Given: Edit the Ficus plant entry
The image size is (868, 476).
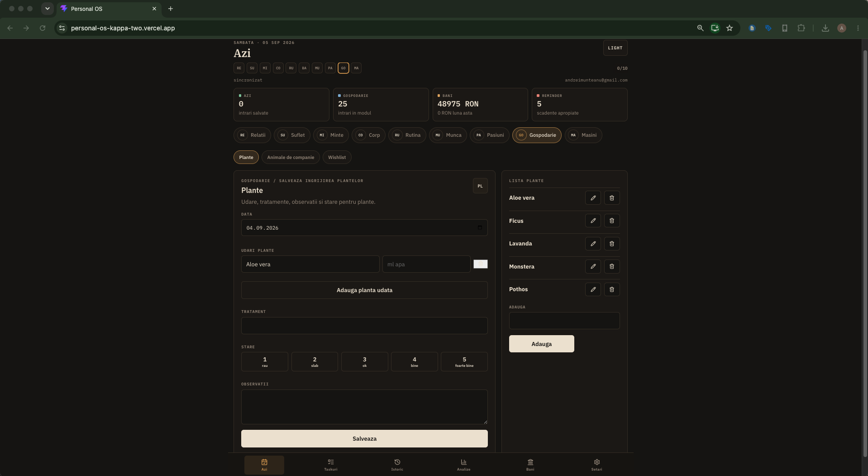Looking at the screenshot, I should pos(593,221).
